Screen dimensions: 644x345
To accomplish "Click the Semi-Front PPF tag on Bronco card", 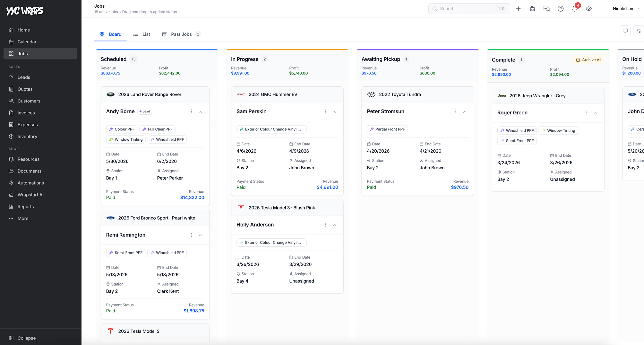I will tap(126, 253).
